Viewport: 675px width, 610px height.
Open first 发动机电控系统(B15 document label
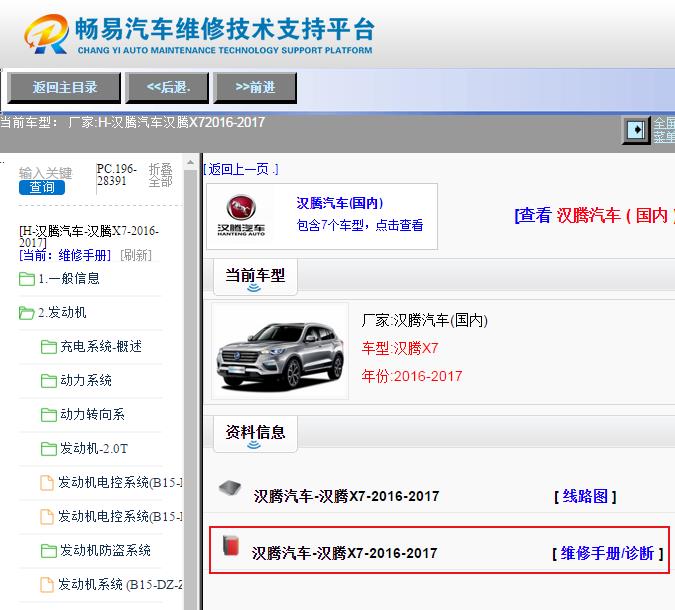tap(120, 482)
